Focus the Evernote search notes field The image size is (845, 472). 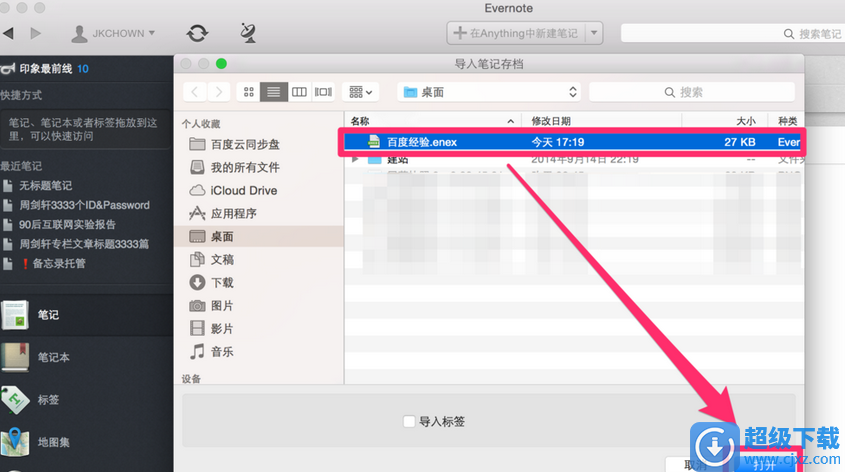coord(733,33)
